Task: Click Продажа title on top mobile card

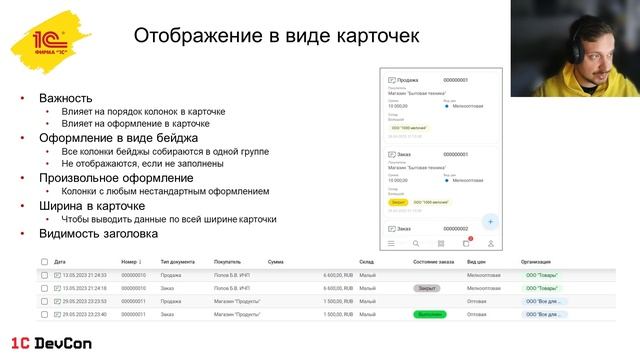Action: [x=407, y=80]
